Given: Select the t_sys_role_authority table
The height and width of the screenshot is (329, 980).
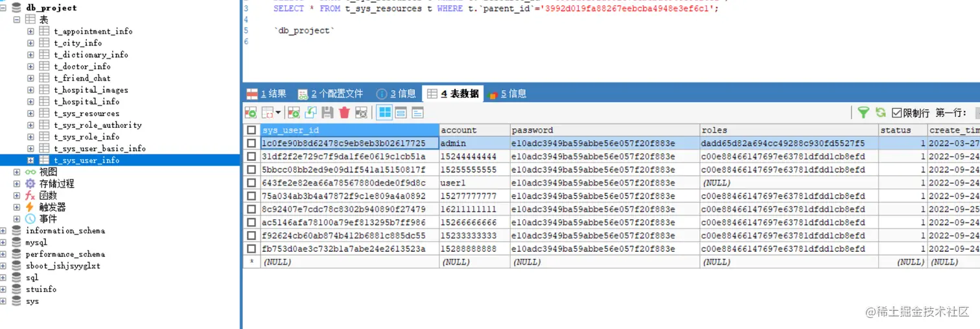Looking at the screenshot, I should click(98, 125).
